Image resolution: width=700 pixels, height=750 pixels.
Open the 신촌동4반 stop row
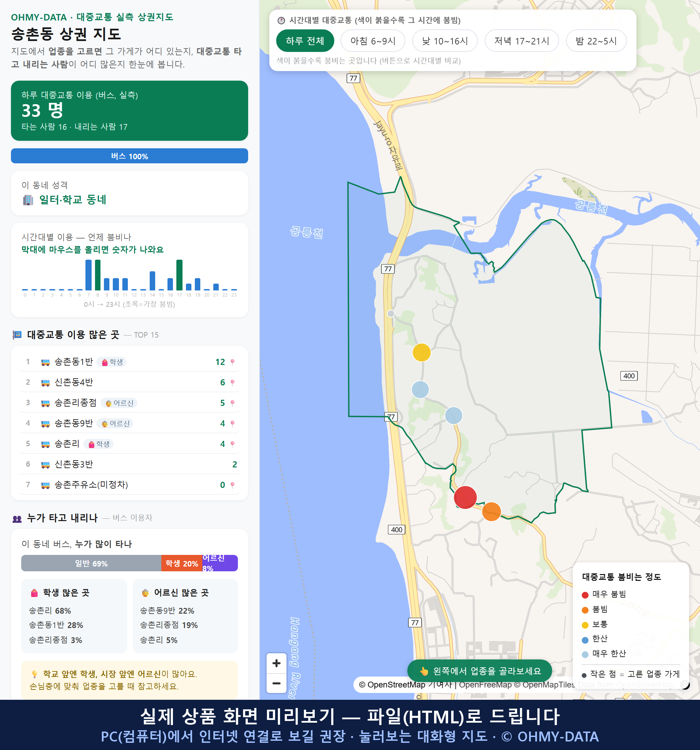pyautogui.click(x=130, y=382)
